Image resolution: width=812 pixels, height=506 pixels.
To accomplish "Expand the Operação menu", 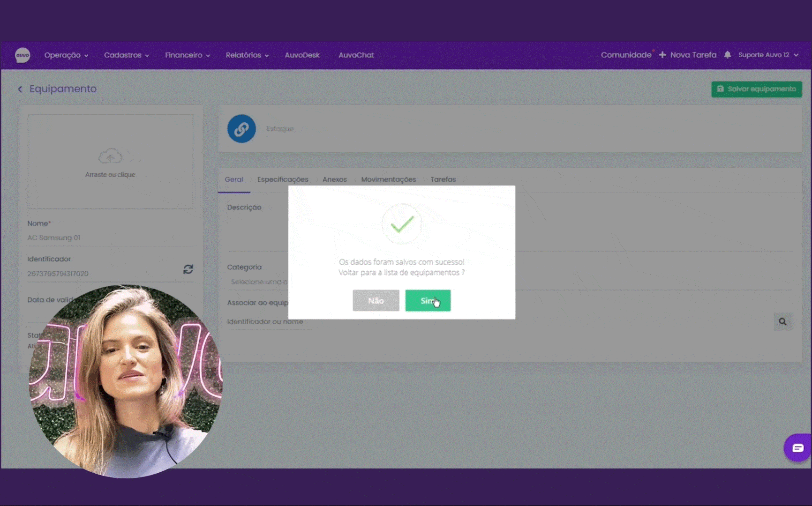I will click(x=66, y=55).
